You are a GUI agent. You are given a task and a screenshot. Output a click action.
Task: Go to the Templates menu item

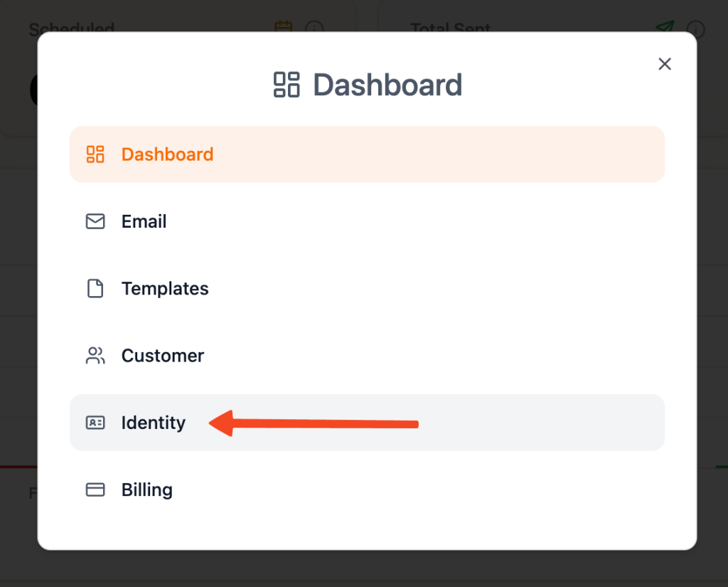tap(165, 288)
